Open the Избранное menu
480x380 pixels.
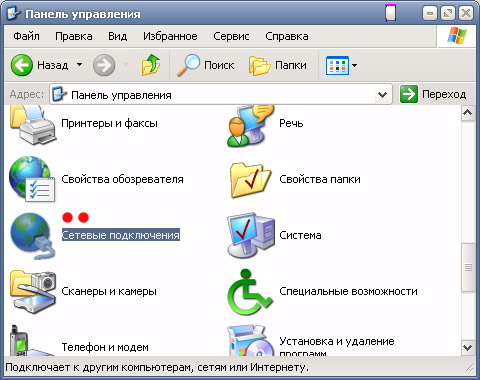pyautogui.click(x=170, y=36)
